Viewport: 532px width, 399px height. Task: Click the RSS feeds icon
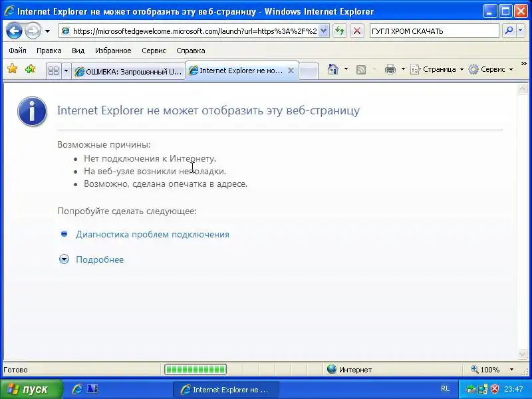click(x=361, y=70)
